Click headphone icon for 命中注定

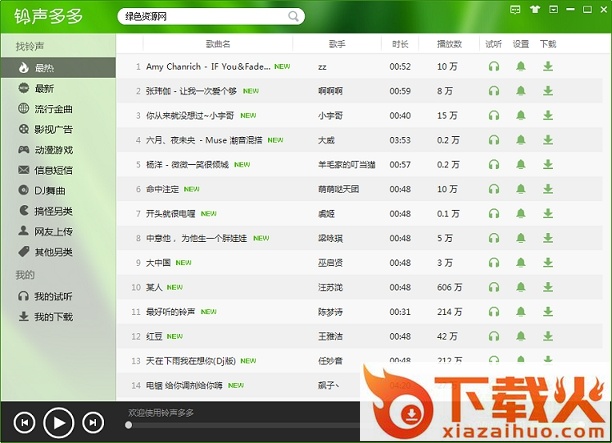(493, 188)
